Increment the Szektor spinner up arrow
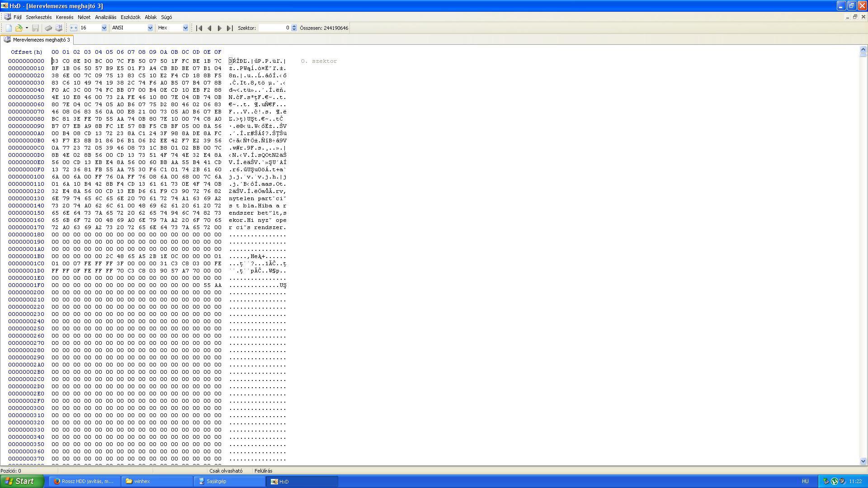 [x=294, y=26]
